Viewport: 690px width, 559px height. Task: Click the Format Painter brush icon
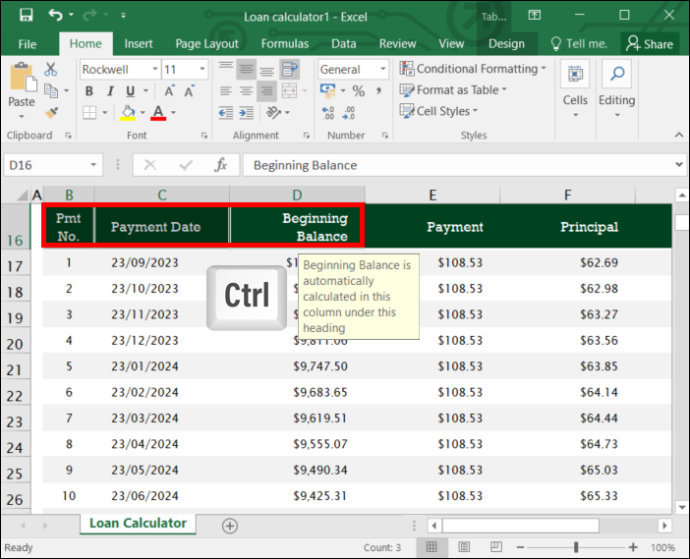[x=51, y=113]
